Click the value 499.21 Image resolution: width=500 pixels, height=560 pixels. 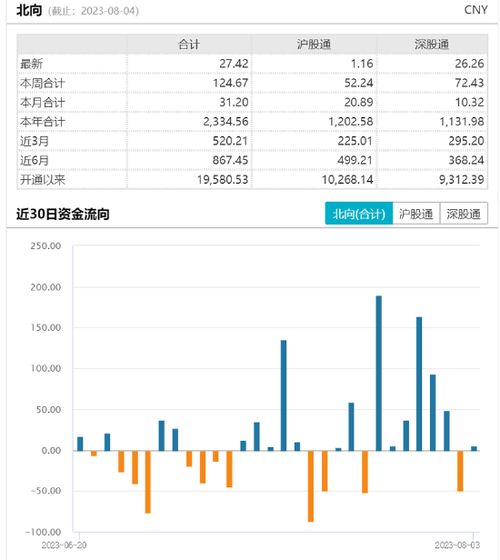355,160
